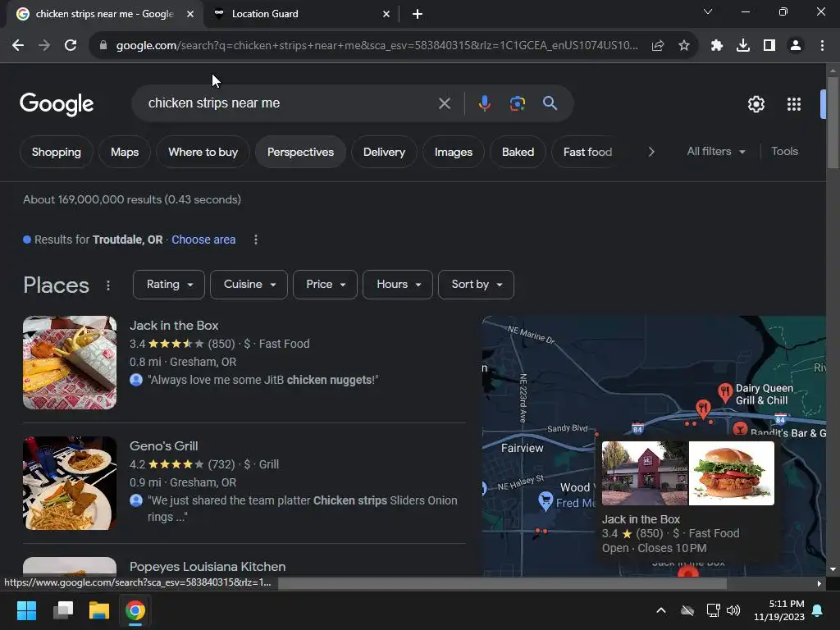Open File Explorer from the taskbar
Screen dimensions: 840x630
pyautogui.click(x=99, y=610)
